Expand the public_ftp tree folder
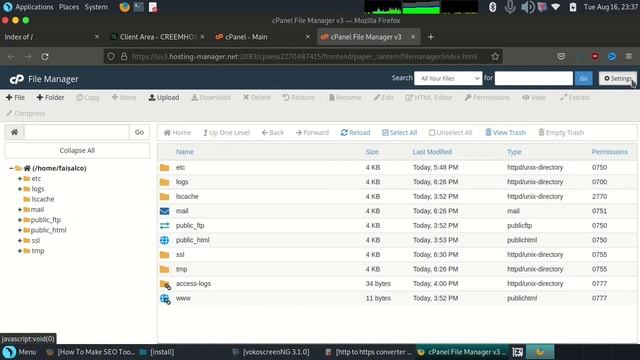 tap(20, 220)
